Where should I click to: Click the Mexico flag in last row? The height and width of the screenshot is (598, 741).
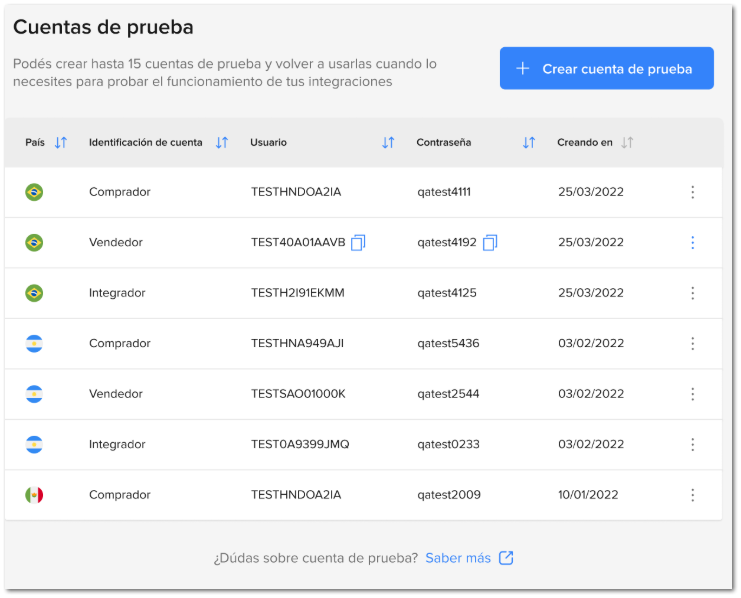point(34,495)
